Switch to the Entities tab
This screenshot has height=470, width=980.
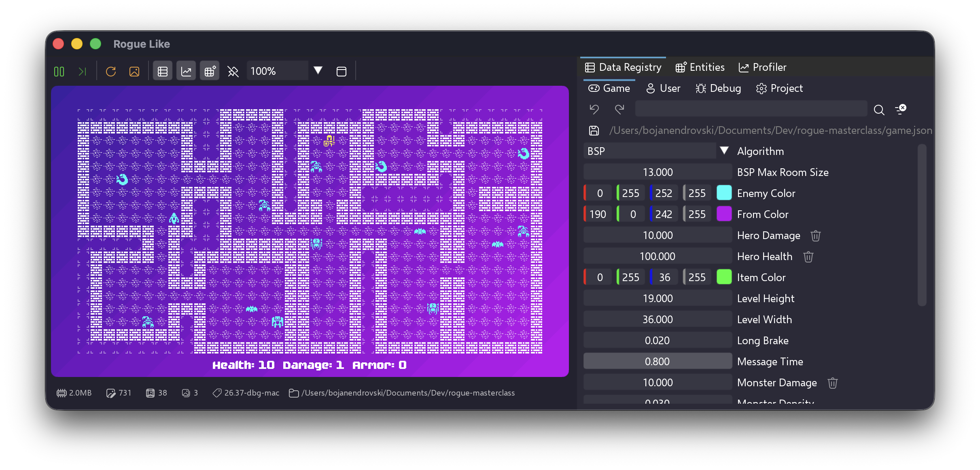pos(700,67)
